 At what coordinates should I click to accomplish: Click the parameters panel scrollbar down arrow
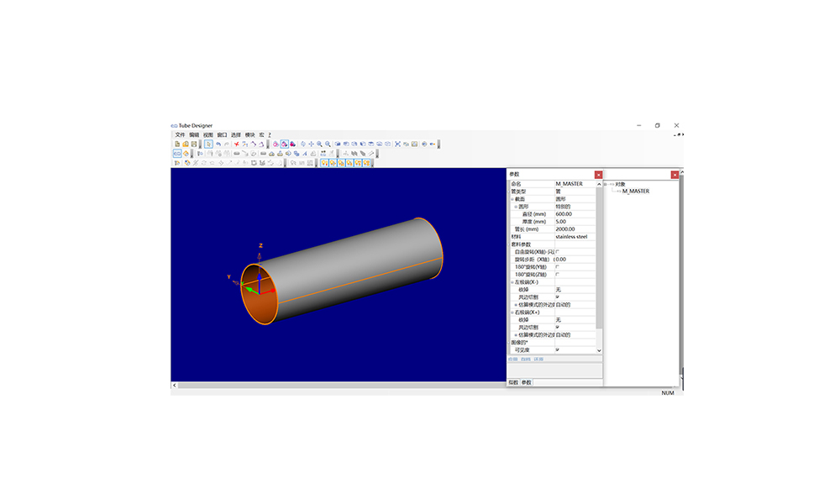[599, 351]
